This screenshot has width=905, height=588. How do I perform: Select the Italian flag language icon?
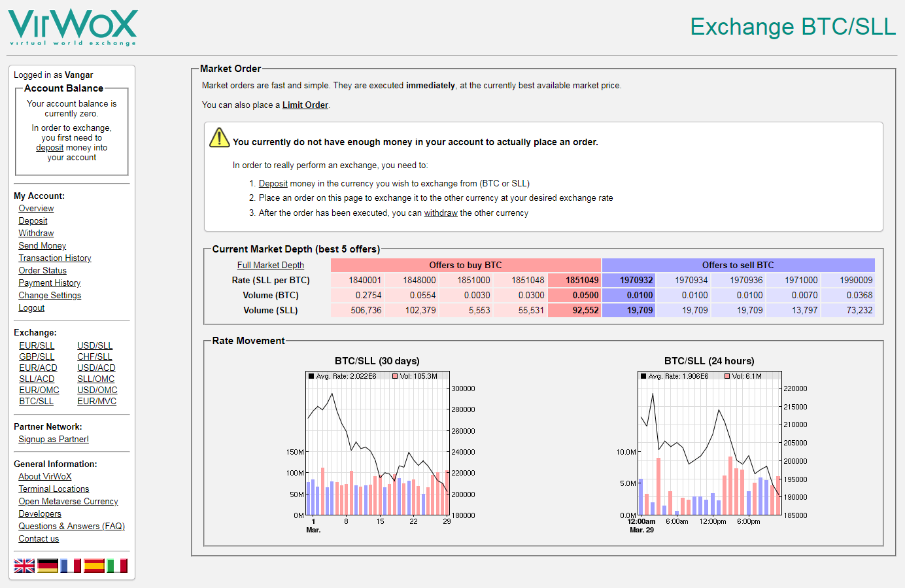coord(117,566)
